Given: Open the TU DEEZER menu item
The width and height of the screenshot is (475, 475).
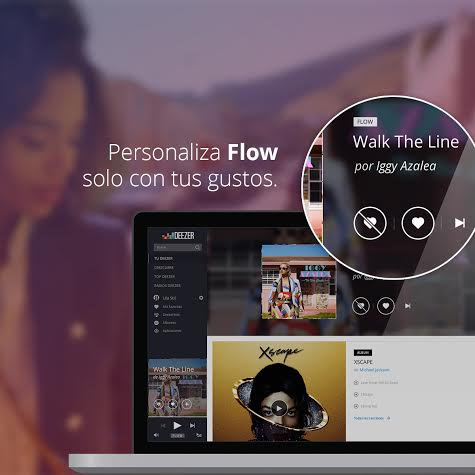Looking at the screenshot, I should (163, 258).
